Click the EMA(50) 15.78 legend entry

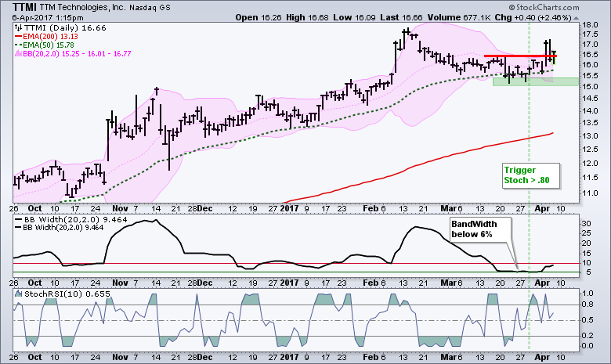tap(49, 45)
